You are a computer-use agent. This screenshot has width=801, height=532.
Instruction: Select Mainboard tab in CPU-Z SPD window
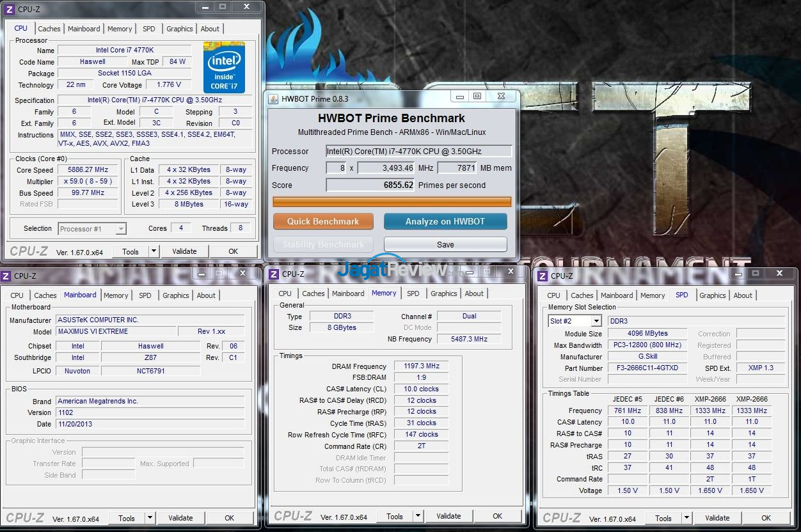pyautogui.click(x=617, y=295)
